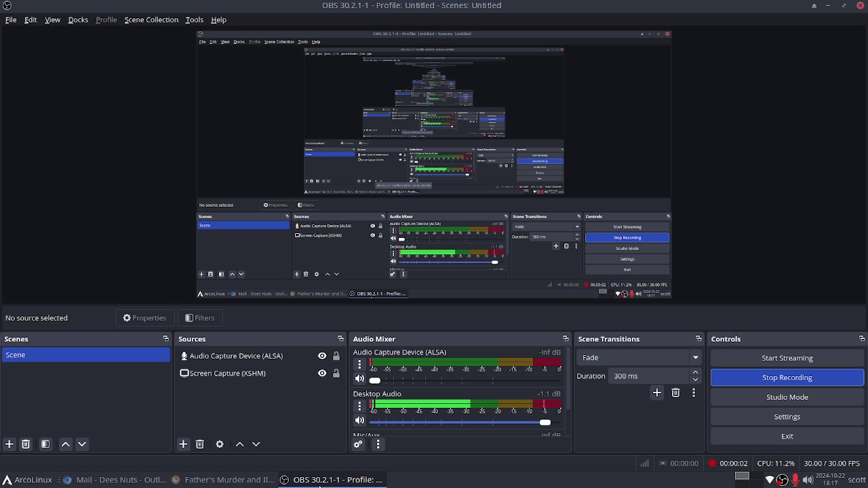Screen dimensions: 868x488
Task: Open the Fade transition dropdown
Action: click(639, 358)
